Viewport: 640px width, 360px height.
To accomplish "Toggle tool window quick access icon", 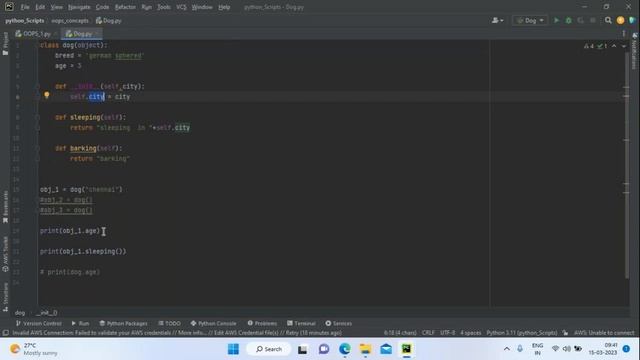I will (6, 333).
